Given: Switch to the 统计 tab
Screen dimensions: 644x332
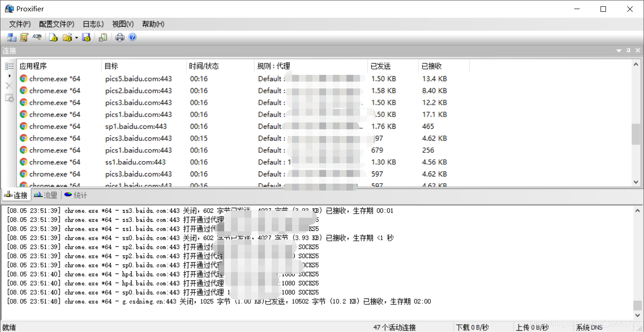Looking at the screenshot, I should click(x=76, y=195).
